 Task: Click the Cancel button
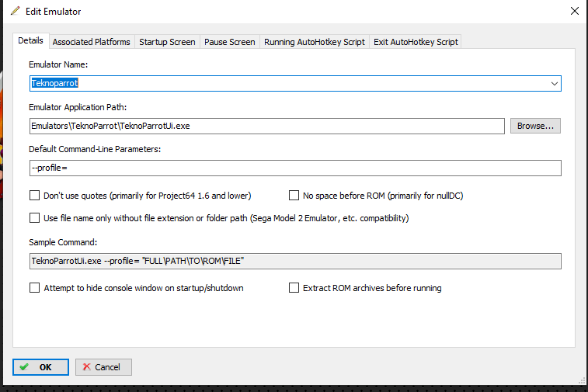coord(103,367)
